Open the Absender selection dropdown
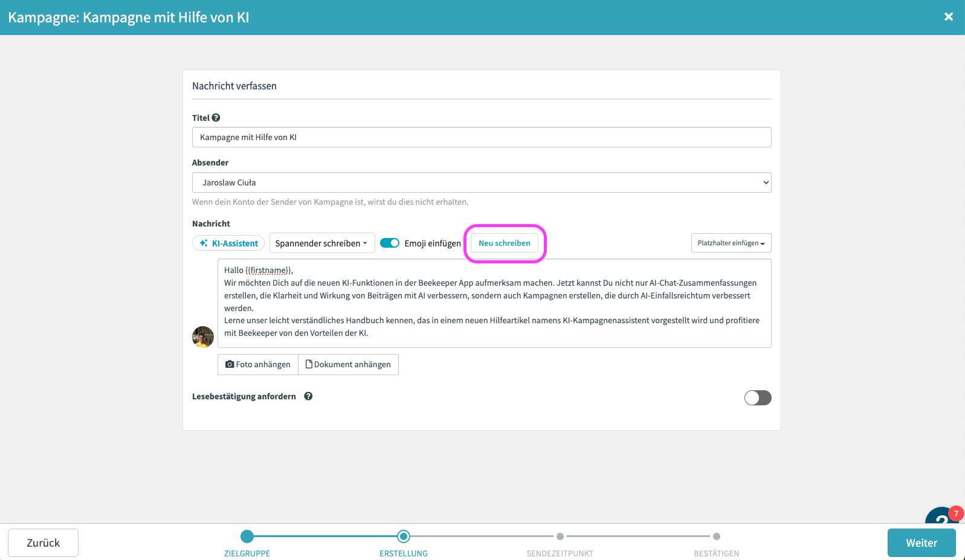Image resolution: width=965 pixels, height=560 pixels. (x=481, y=182)
